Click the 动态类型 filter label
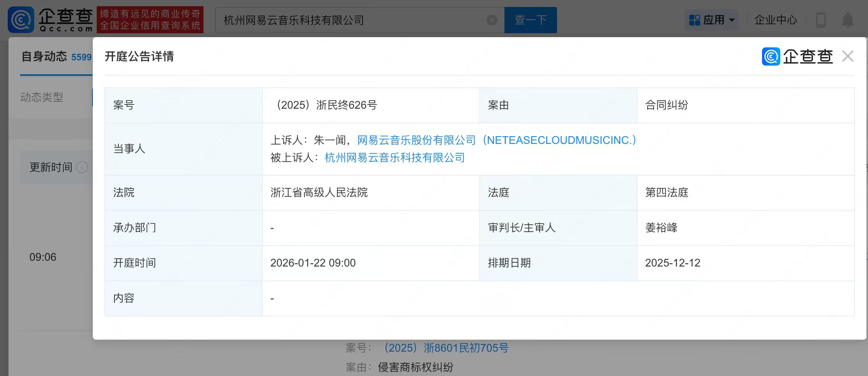Image resolution: width=868 pixels, height=376 pixels. pyautogui.click(x=42, y=97)
